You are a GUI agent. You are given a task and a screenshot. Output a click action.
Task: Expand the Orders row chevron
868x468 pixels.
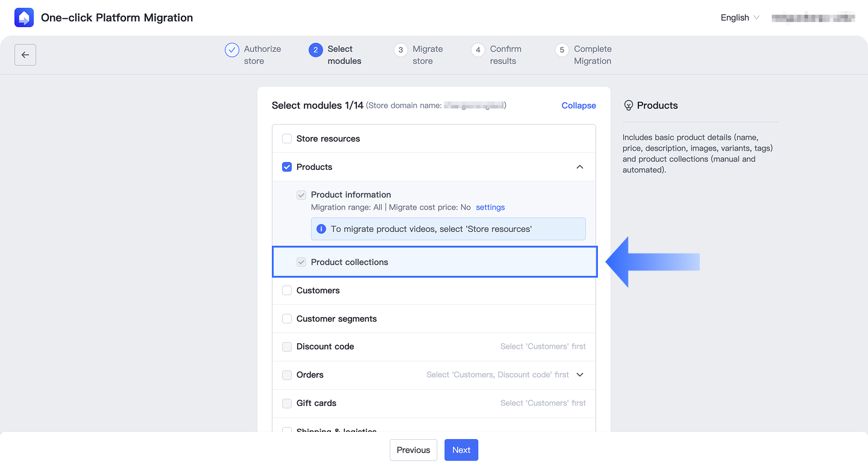coord(580,375)
